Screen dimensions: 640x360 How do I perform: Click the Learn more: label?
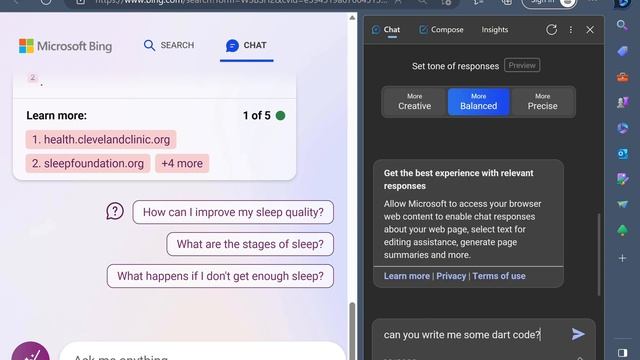57,116
